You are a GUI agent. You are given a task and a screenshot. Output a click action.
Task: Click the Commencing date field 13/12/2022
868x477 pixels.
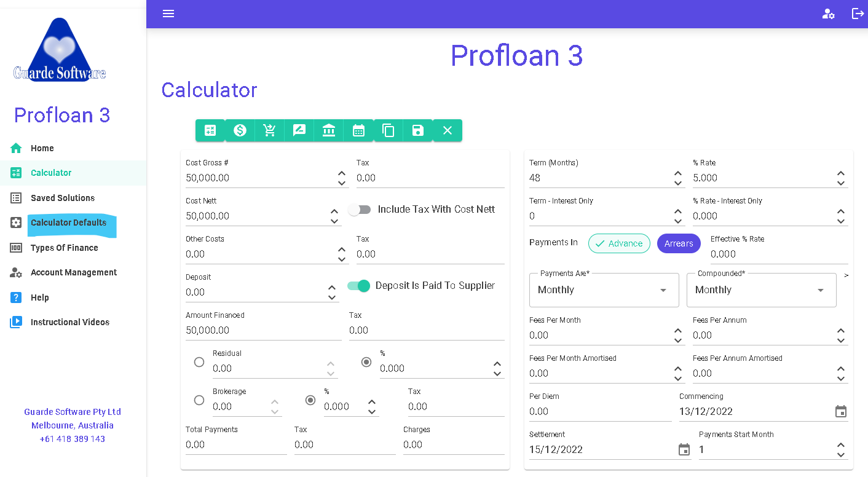pos(756,412)
